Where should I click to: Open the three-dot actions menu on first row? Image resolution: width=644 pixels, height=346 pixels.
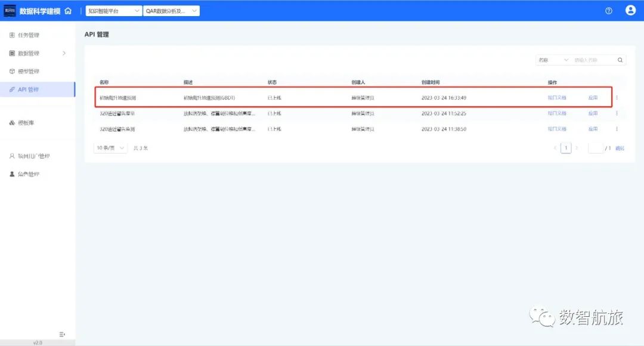(617, 97)
